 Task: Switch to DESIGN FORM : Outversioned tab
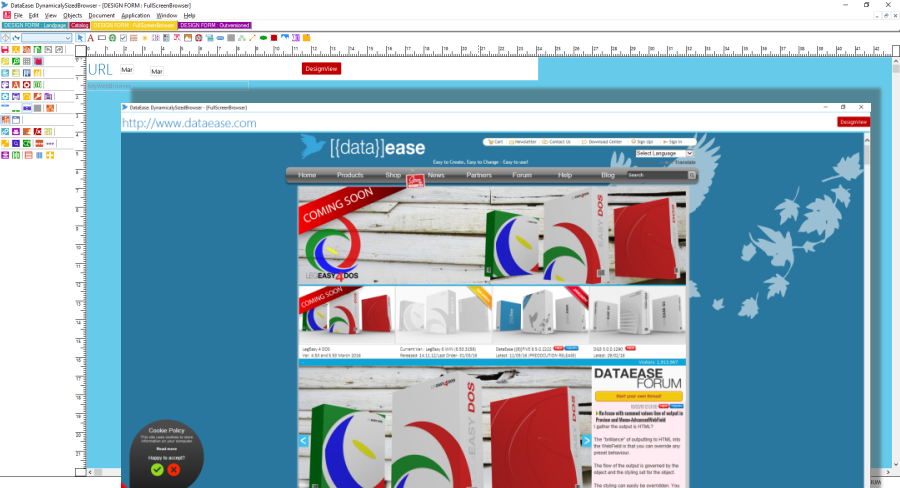[215, 25]
